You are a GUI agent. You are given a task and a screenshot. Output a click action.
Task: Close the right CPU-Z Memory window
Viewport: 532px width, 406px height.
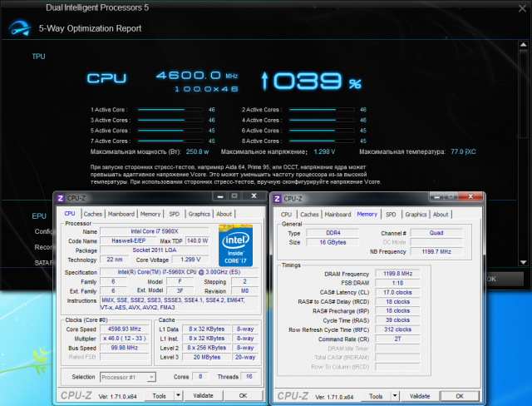click(x=470, y=196)
